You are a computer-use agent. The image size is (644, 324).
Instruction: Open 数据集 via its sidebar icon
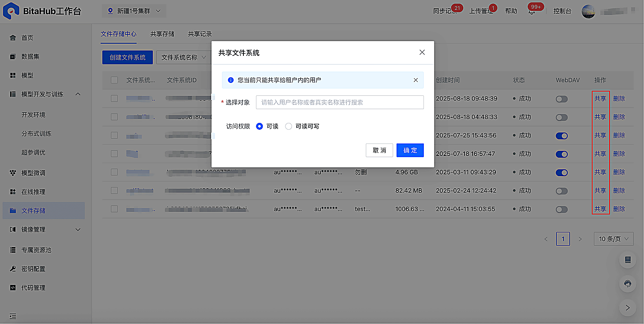point(13,57)
